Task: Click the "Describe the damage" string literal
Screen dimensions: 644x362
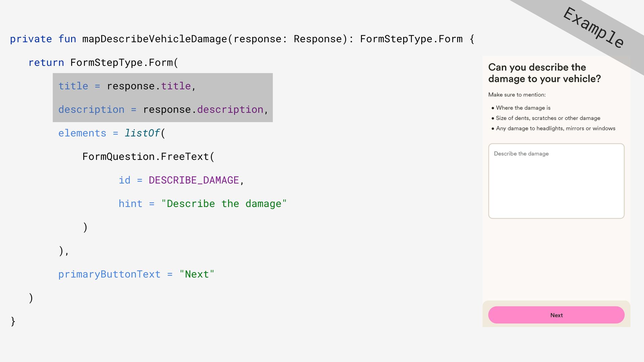Action: [224, 204]
